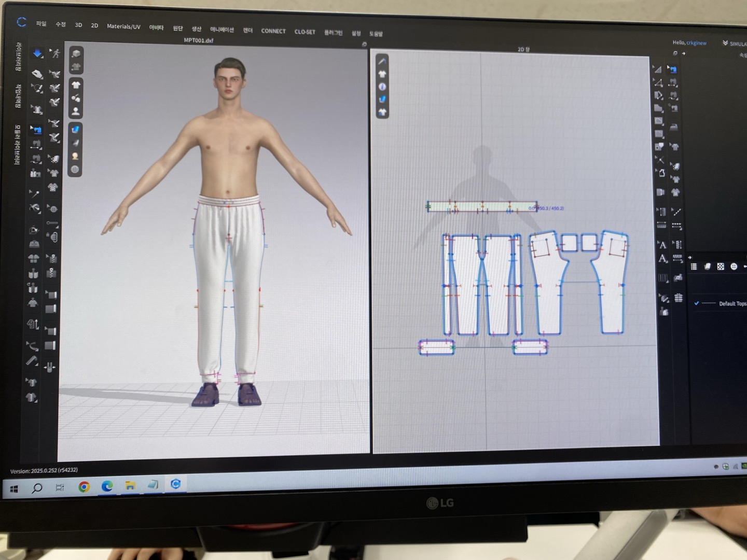This screenshot has width=747, height=560.
Task: Click the crkginew account name link
Action: point(696,43)
